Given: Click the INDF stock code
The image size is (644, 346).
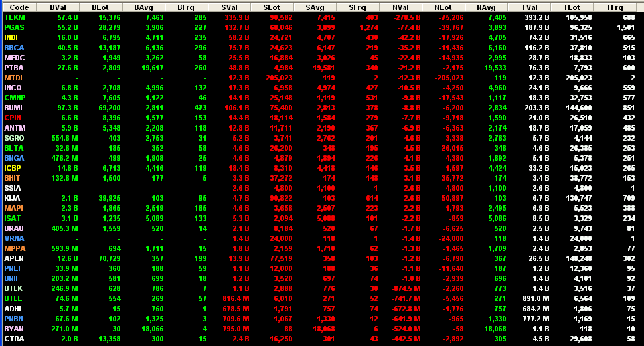Looking at the screenshot, I should pyautogui.click(x=12, y=37).
